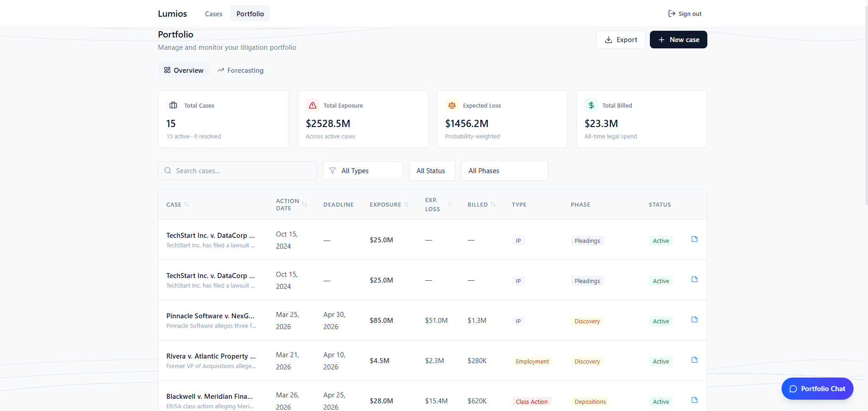
Task: Open the document icon for Pinnacle Software case row
Action: pos(694,319)
